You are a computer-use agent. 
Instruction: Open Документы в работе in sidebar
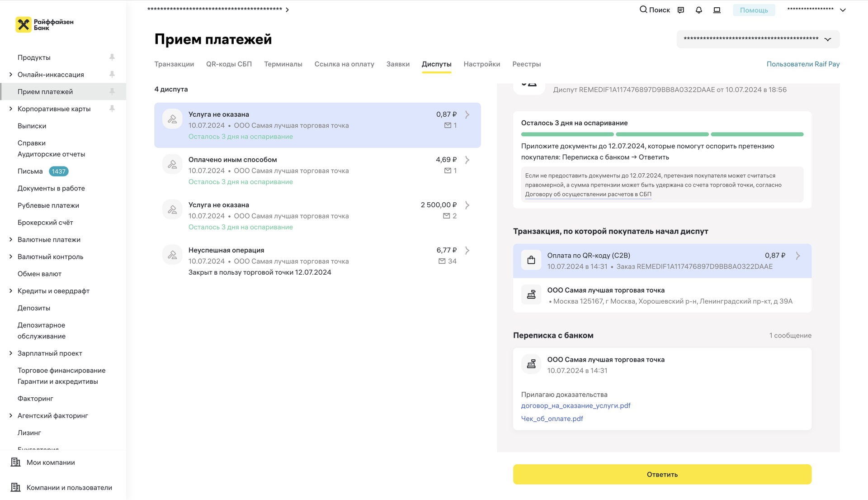coord(51,188)
